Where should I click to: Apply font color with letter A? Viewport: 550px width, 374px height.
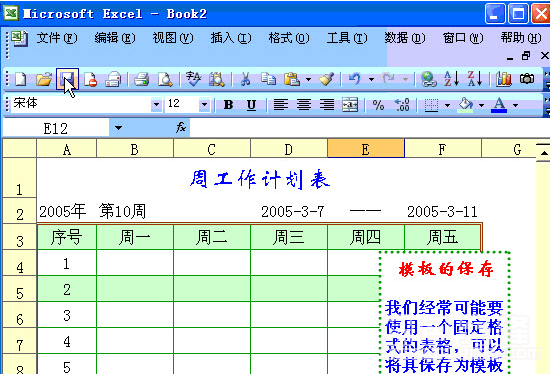(499, 105)
